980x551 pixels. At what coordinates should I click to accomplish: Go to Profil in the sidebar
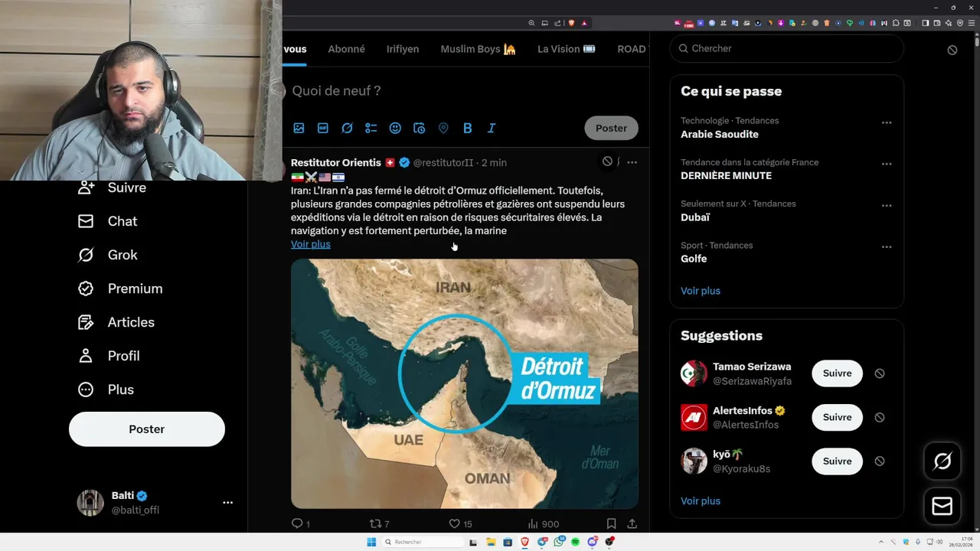pos(109,356)
